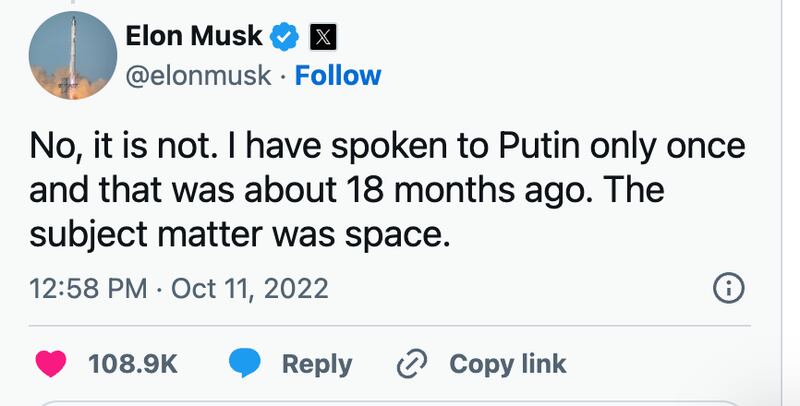Click the tweet text's first line
Viewport: 800px width, 406px height.
[386, 148]
